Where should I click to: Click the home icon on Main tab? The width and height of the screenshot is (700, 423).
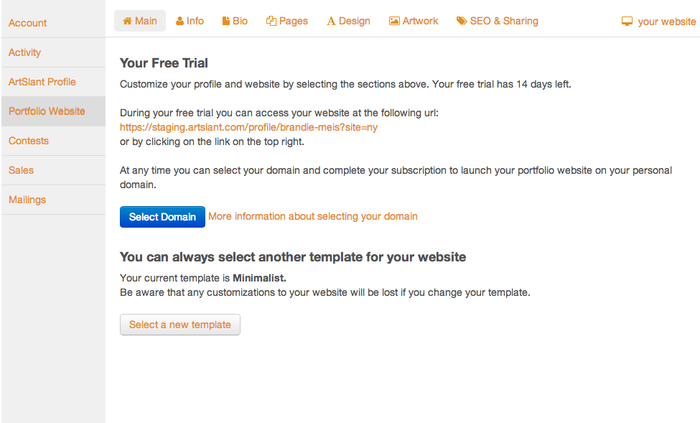coord(127,21)
